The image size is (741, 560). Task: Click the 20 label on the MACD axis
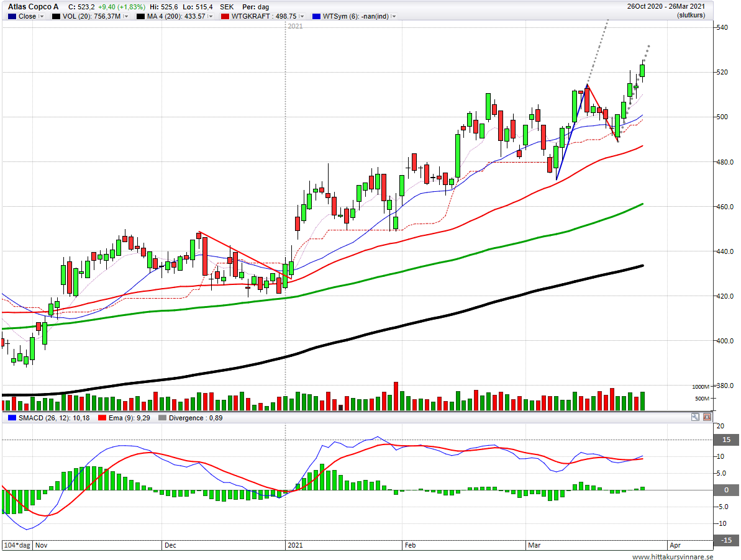click(x=721, y=426)
